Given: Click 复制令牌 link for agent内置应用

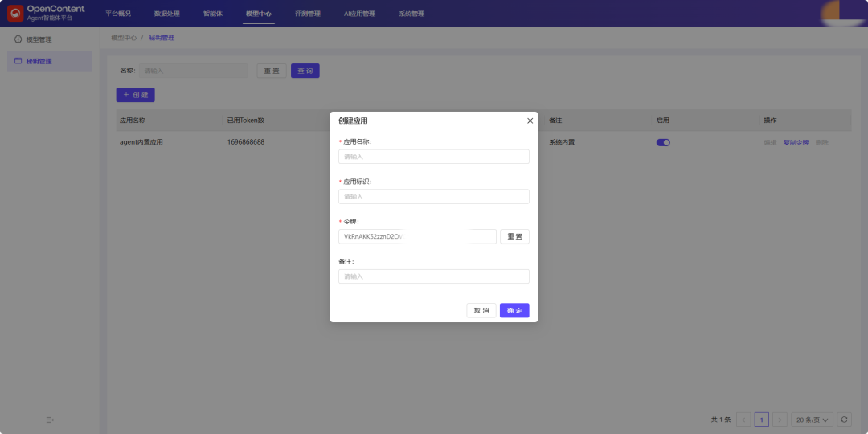Looking at the screenshot, I should [796, 142].
